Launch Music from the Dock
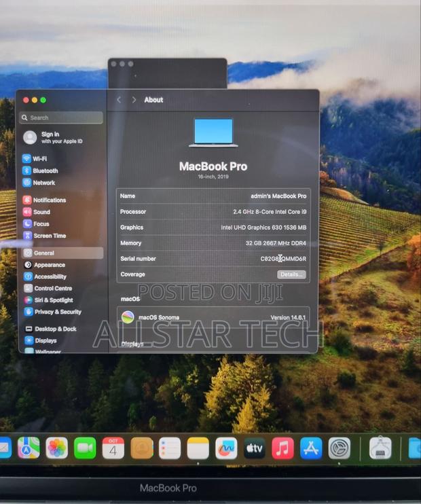The width and height of the screenshot is (421, 504). point(282,448)
